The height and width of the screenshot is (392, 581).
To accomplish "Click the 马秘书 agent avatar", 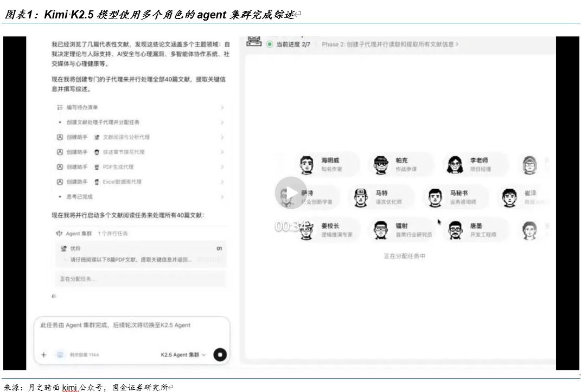I will pos(435,197).
